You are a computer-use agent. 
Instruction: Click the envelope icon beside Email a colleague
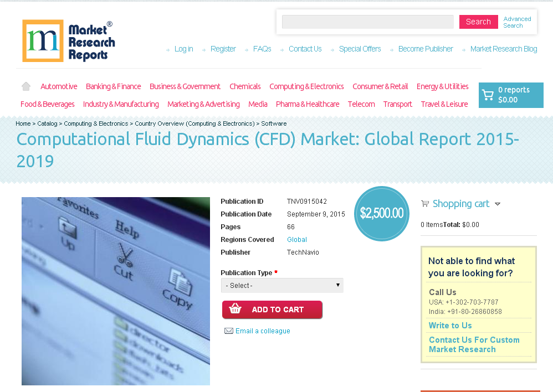228,331
